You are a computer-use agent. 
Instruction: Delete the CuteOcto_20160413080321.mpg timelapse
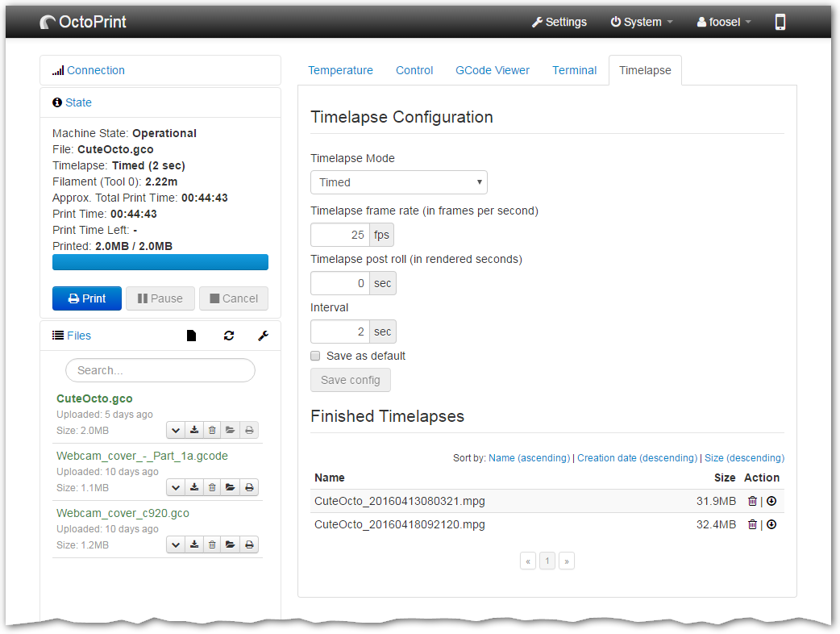[x=752, y=501]
